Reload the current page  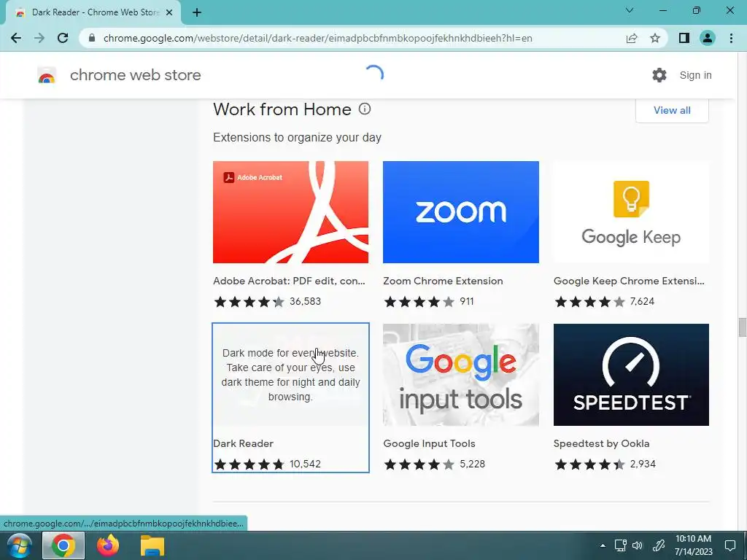(x=63, y=38)
